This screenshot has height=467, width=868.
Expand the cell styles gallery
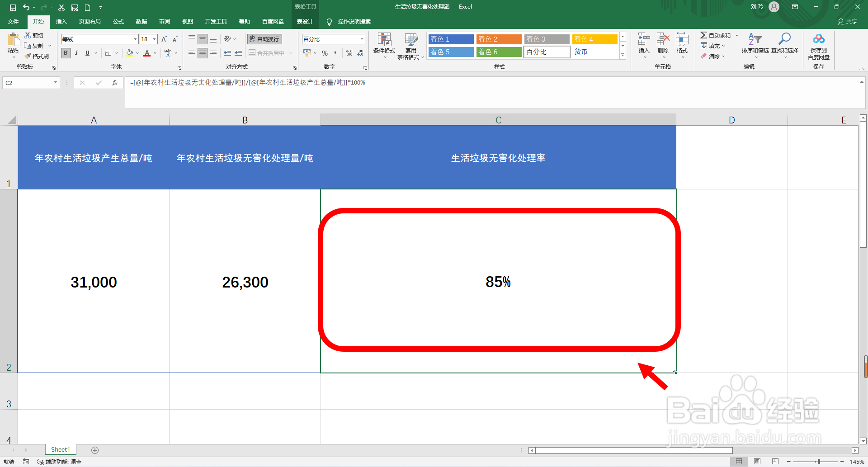coord(623,55)
